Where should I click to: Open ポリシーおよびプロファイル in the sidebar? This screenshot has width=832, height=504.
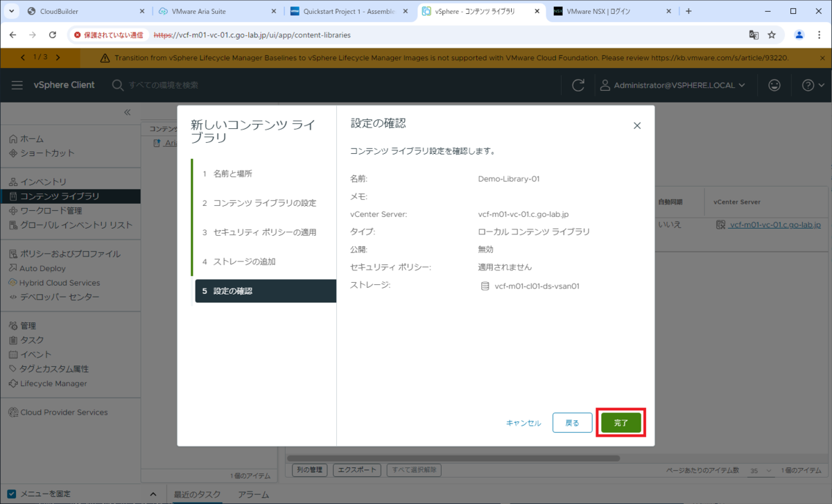tap(70, 254)
